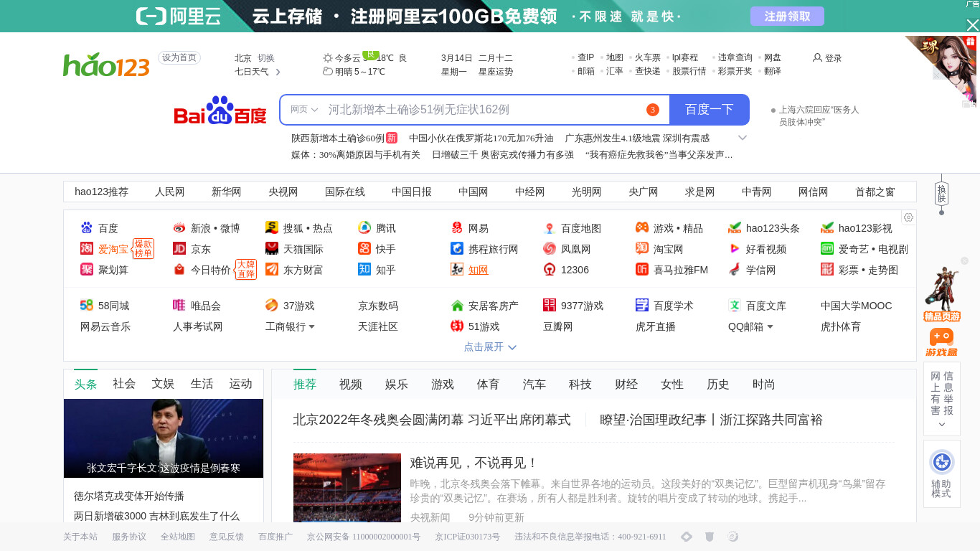Viewport: 980px width, 551px height.
Task: Open site grid settings gear icon
Action: pyautogui.click(x=909, y=217)
